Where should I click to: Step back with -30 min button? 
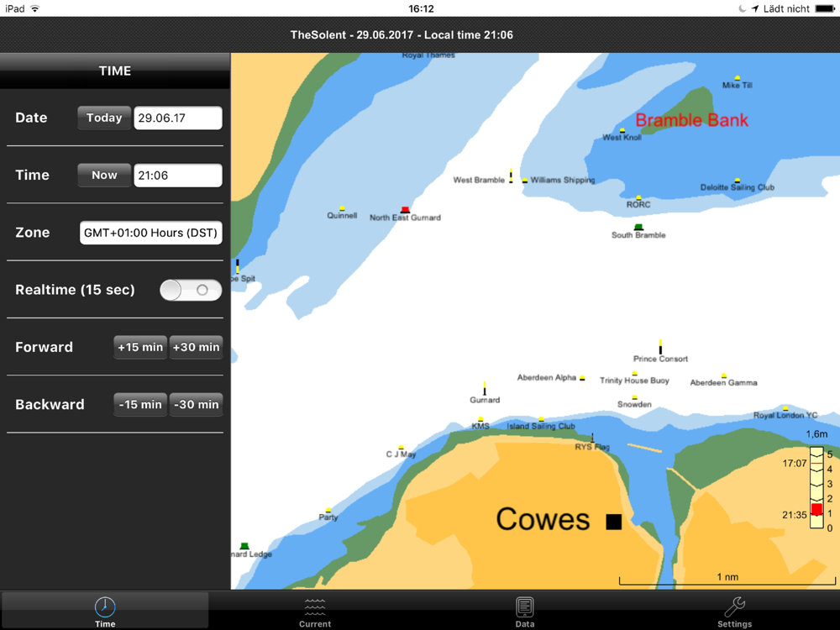click(196, 404)
